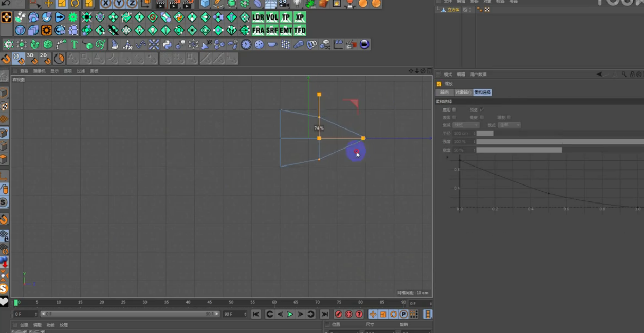Open the 用户数据 user data menu
Viewport: 644px width, 333px height.
pos(478,75)
